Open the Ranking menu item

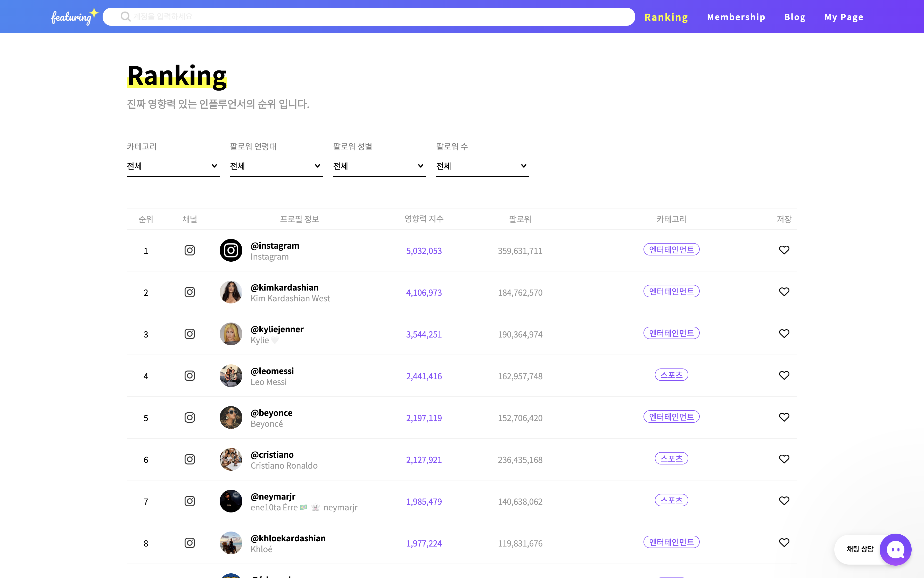666,17
